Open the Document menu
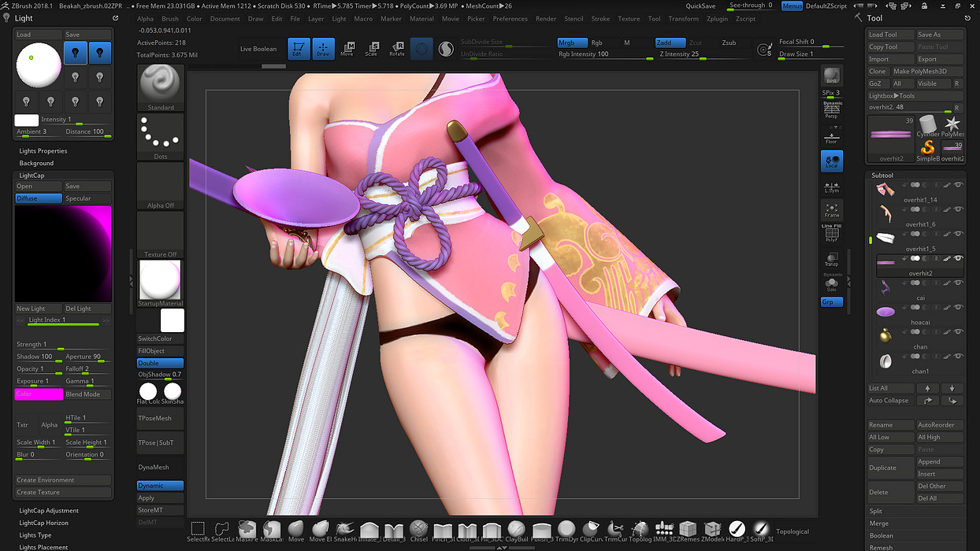This screenshot has height=551, width=980. pyautogui.click(x=225, y=19)
